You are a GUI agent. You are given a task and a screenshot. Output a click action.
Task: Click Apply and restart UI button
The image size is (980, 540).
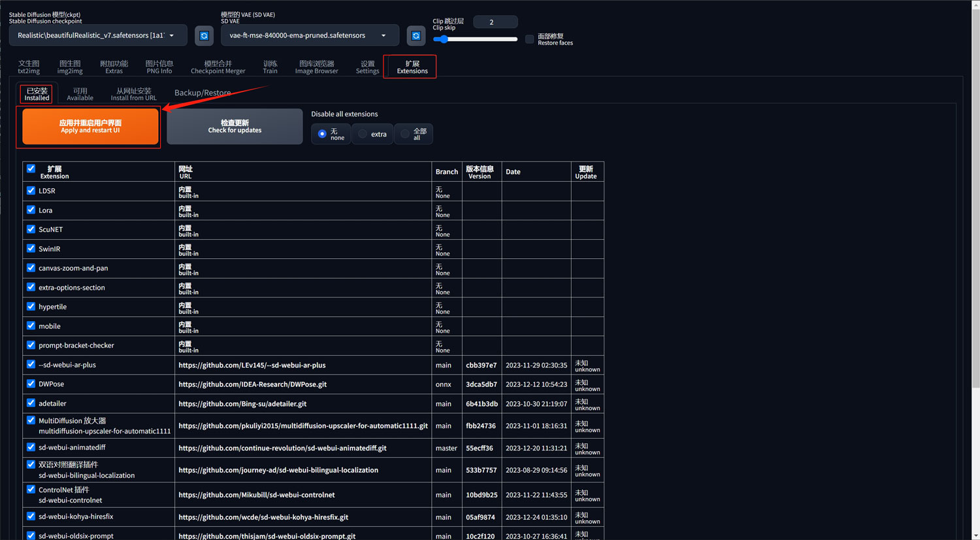point(91,126)
